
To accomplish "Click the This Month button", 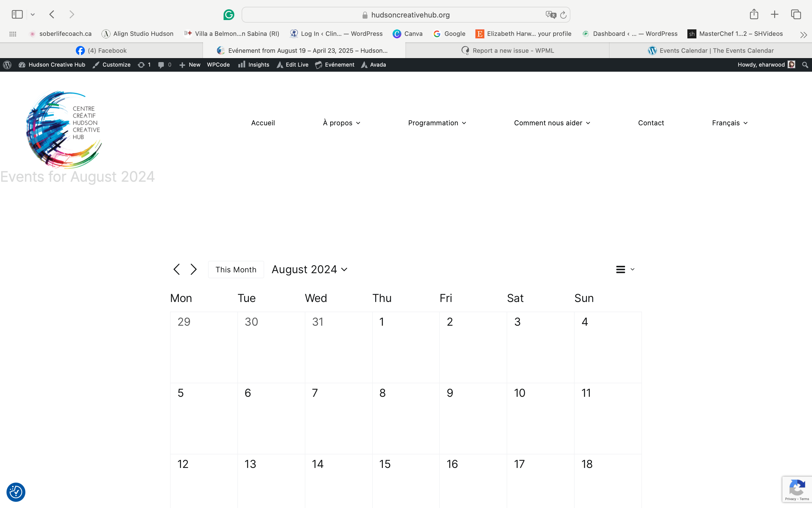I will [236, 270].
